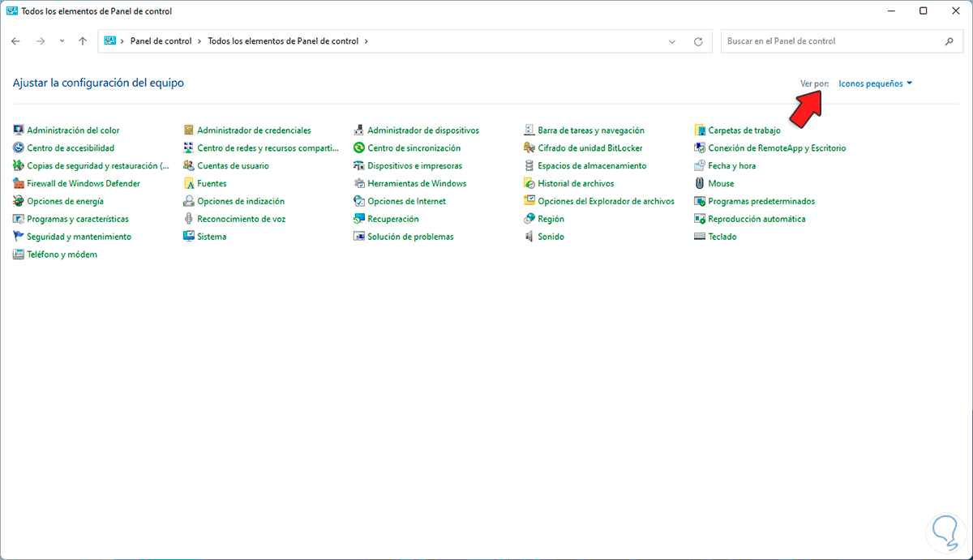Click the Mouse icon

tap(700, 183)
